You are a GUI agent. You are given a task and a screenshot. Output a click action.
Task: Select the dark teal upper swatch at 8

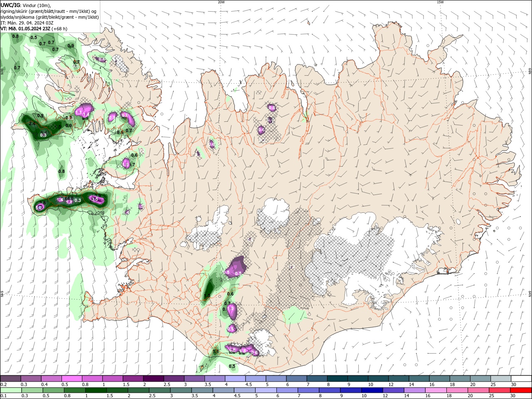(x=337, y=379)
